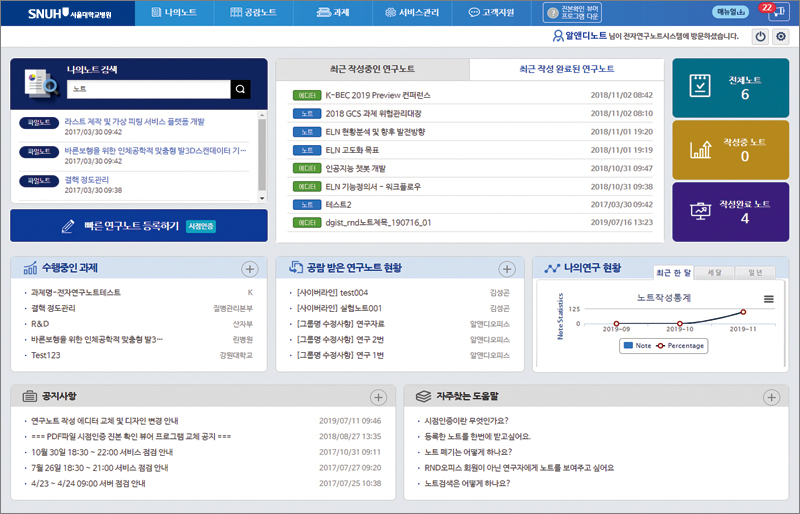Open the notification icon with badge 22
This screenshot has height=514, width=800.
779,12
